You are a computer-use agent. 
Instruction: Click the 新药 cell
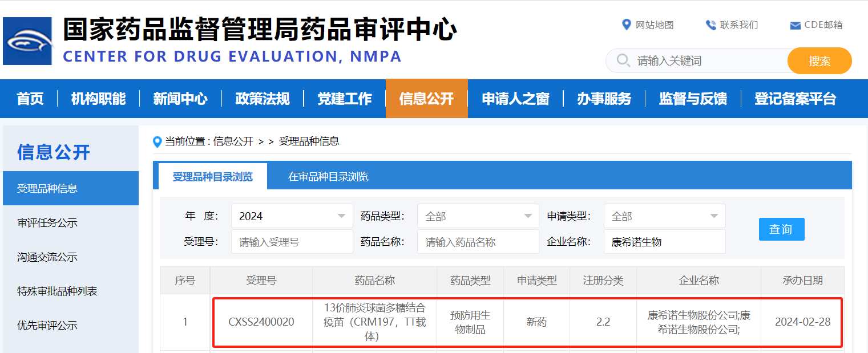pyautogui.click(x=537, y=322)
